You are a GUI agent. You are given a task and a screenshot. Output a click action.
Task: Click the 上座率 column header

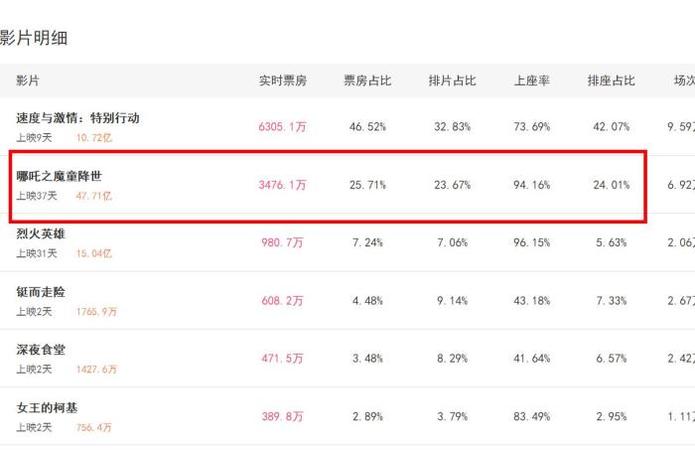(532, 81)
